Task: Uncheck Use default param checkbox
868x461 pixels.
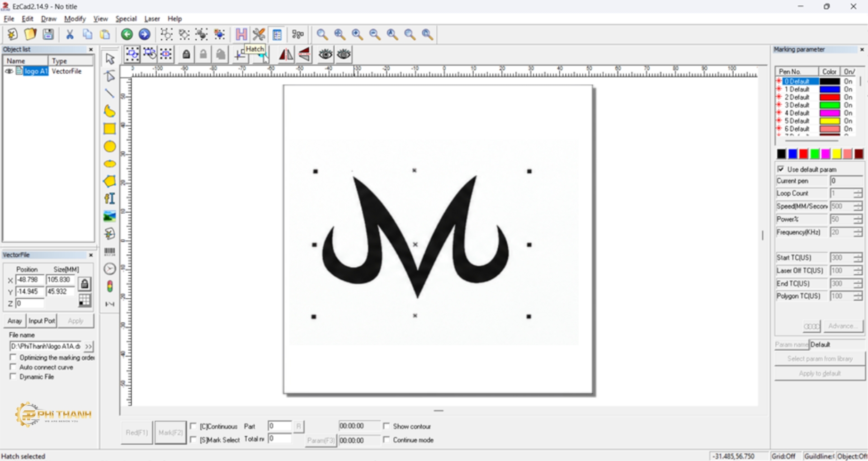Action: tap(781, 169)
